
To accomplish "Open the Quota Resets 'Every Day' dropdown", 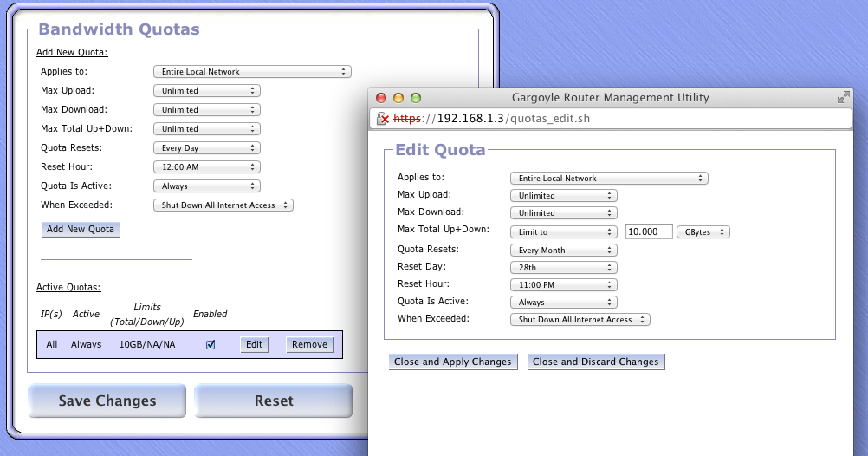I will click(x=206, y=148).
